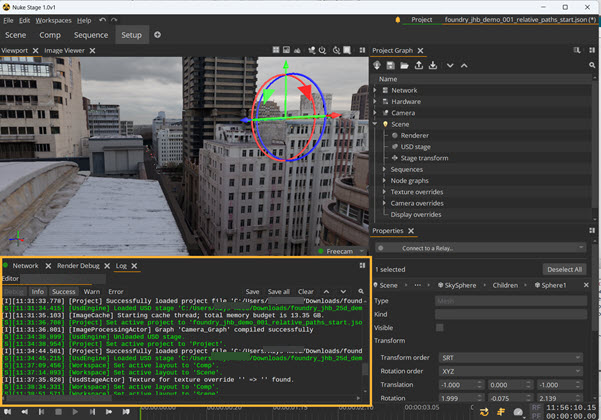Click the search icon in the Log panel
This screenshot has height=420, width=601.
click(360, 292)
